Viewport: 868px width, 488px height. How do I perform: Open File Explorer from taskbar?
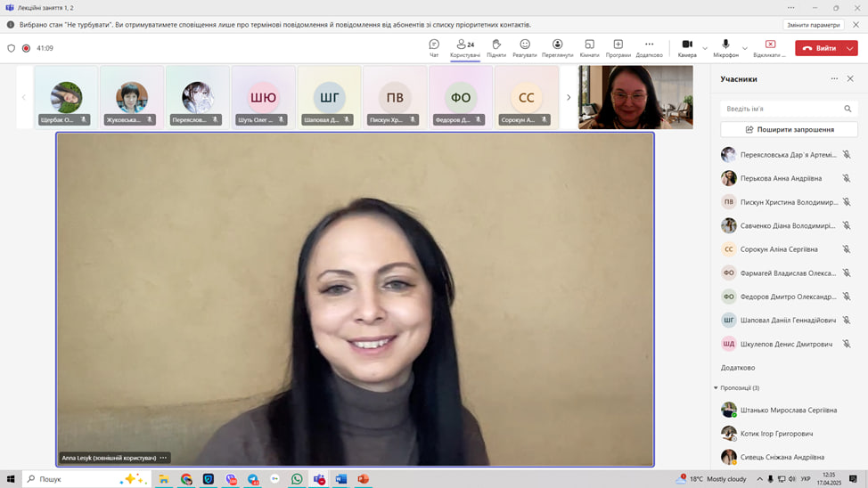164,479
